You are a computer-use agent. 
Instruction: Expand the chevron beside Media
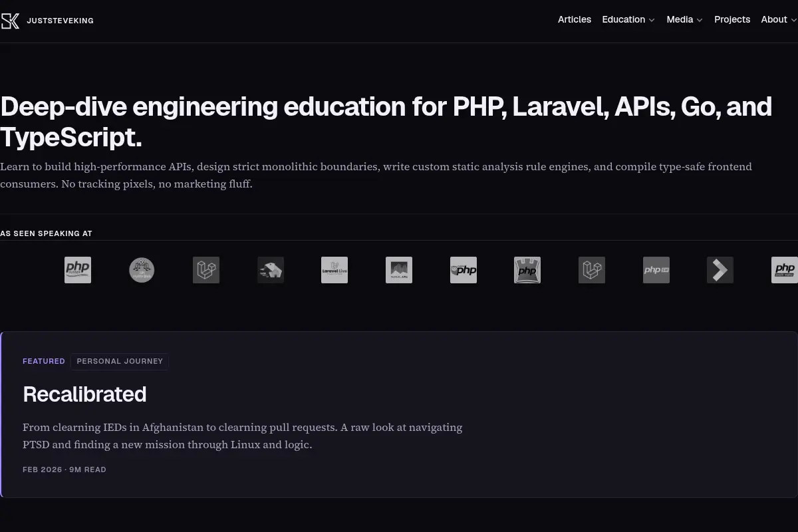pyautogui.click(x=700, y=21)
